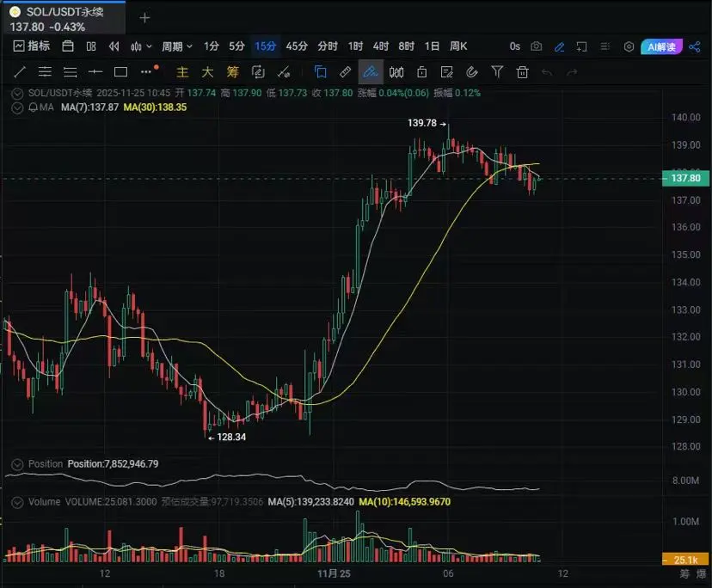The width and height of the screenshot is (712, 588).
Task: Select the rectangle drawing tool
Action: click(120, 71)
